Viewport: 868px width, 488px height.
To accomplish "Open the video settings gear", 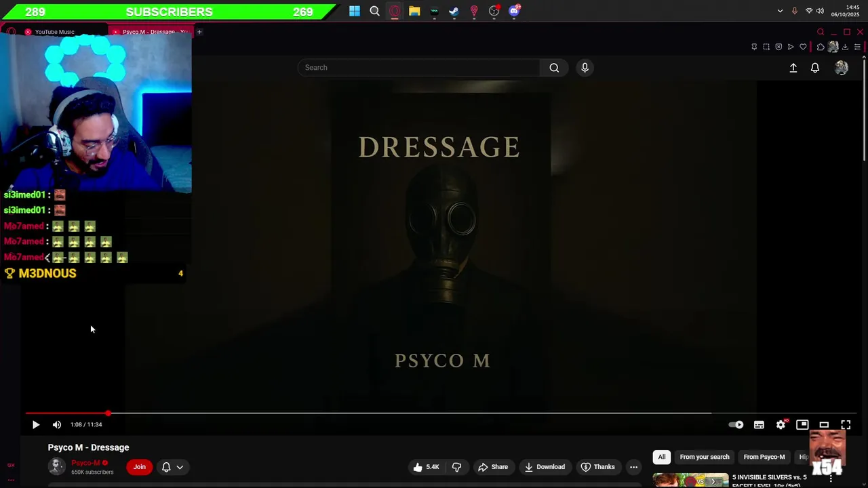I will (781, 425).
